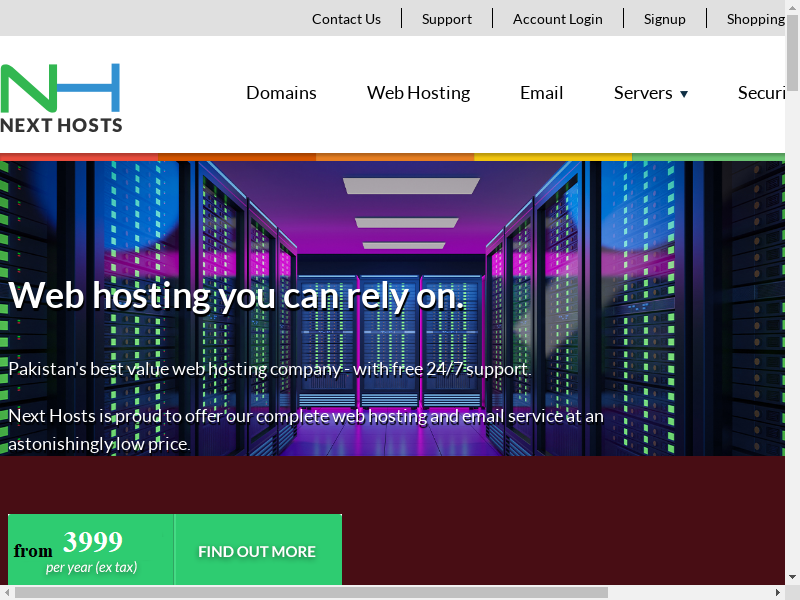Open the Shopping link in top bar
The image size is (800, 600).
[756, 19]
